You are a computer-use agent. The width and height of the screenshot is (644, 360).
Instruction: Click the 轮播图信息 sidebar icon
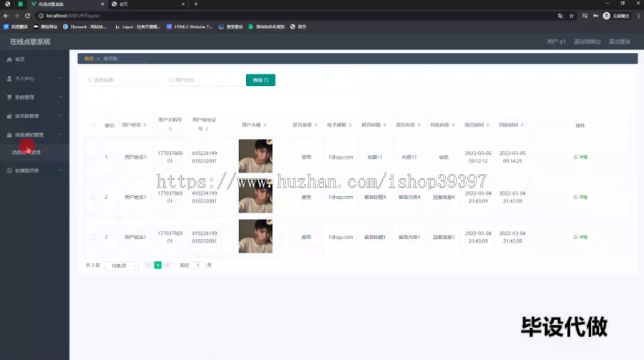point(9,170)
